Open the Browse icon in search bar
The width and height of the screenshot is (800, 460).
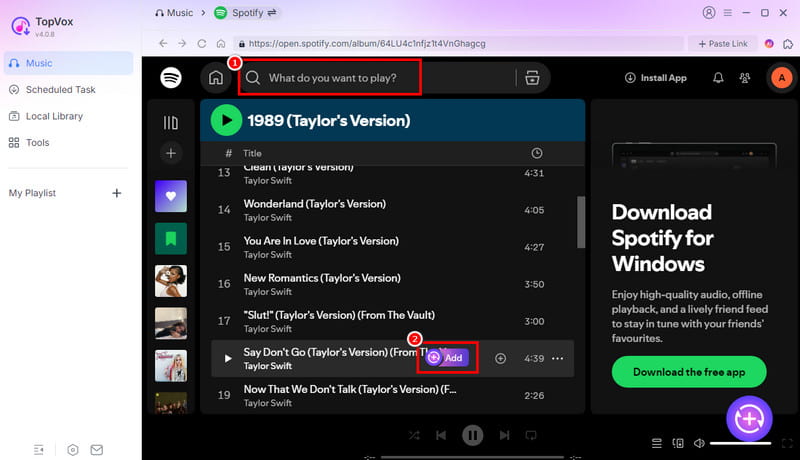[x=532, y=78]
